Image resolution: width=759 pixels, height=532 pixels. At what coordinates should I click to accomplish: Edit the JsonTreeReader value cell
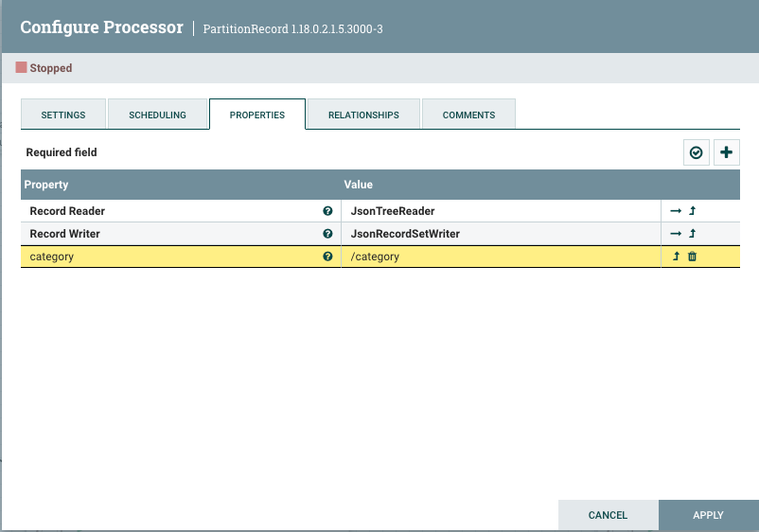[x=501, y=211]
